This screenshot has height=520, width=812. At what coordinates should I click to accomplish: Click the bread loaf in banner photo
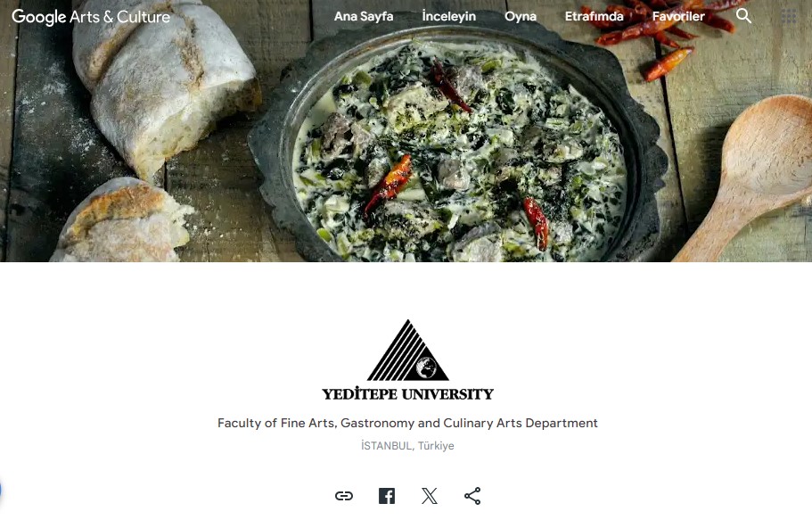[166, 83]
